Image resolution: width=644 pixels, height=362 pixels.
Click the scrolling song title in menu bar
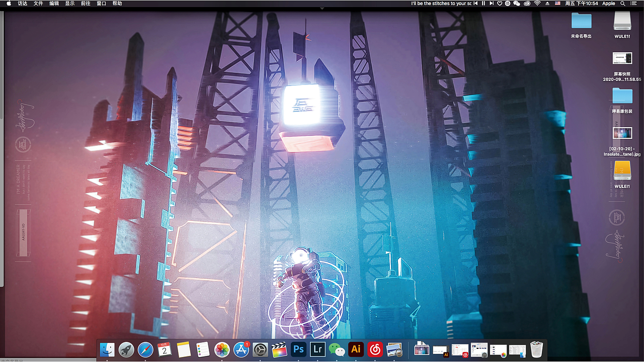(441, 4)
